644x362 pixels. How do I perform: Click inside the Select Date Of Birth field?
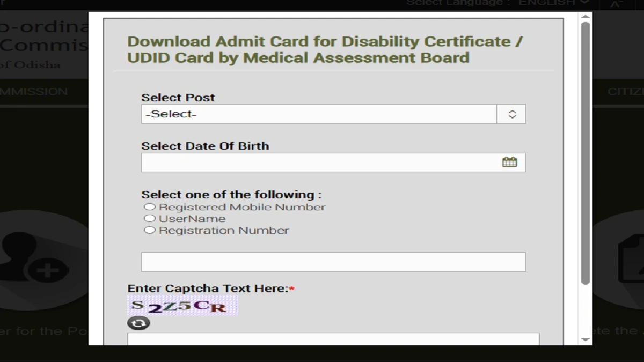(322, 161)
